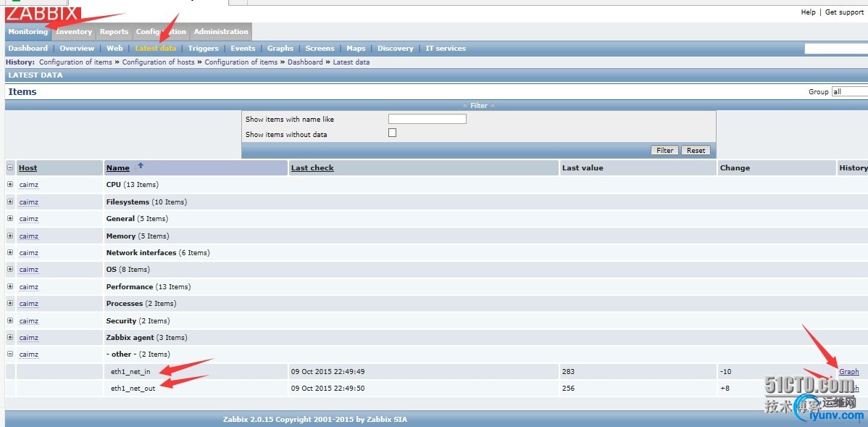This screenshot has width=868, height=427.
Task: Collapse the Filter panel header bar
Action: click(479, 105)
